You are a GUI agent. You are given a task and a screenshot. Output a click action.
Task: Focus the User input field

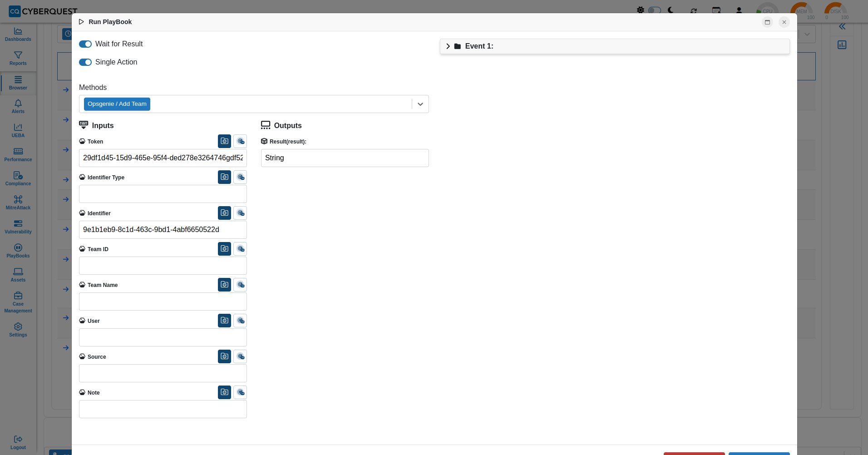163,337
